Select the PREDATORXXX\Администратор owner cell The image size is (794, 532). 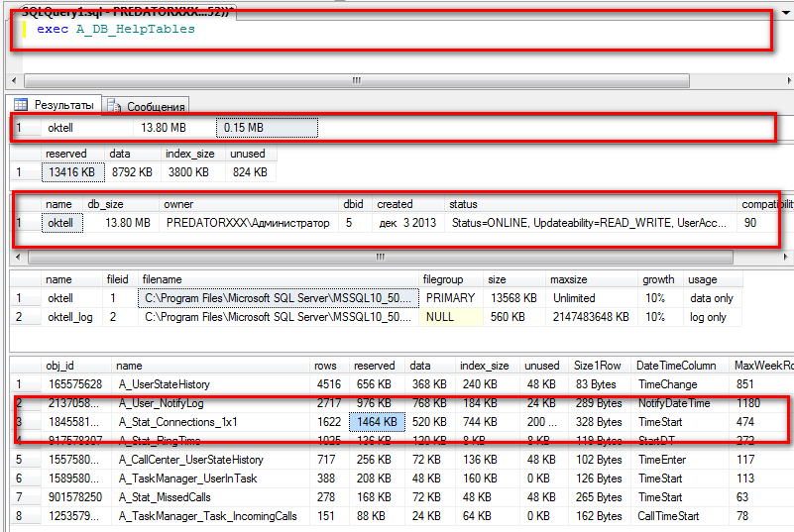click(248, 223)
